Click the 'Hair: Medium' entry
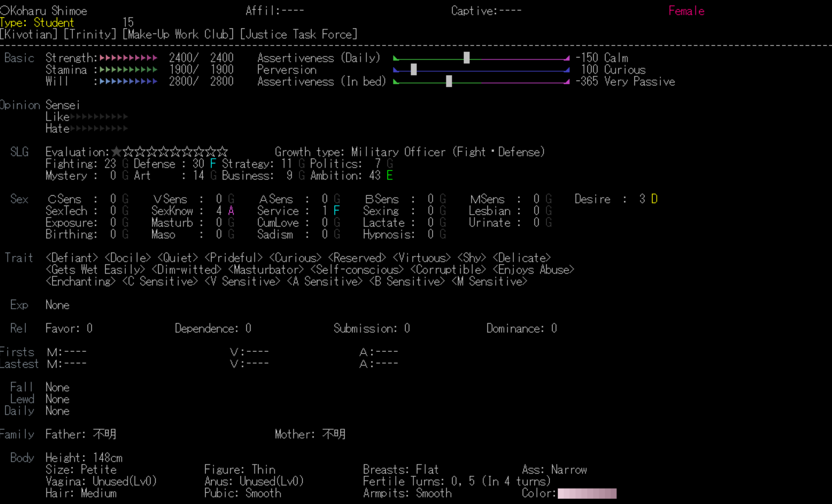The image size is (832, 504). point(81,493)
